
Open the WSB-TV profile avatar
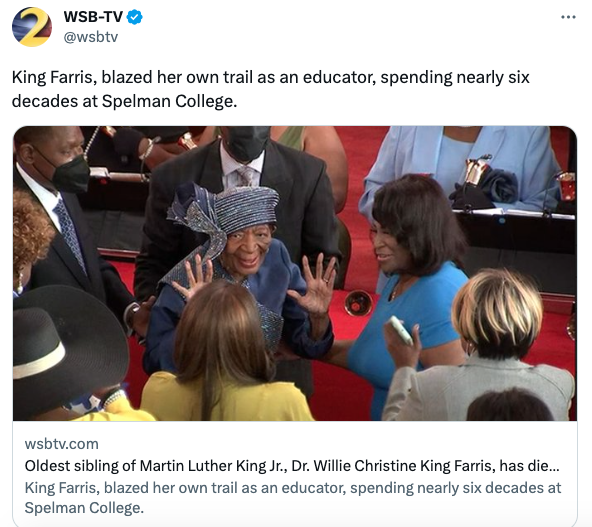[x=32, y=27]
